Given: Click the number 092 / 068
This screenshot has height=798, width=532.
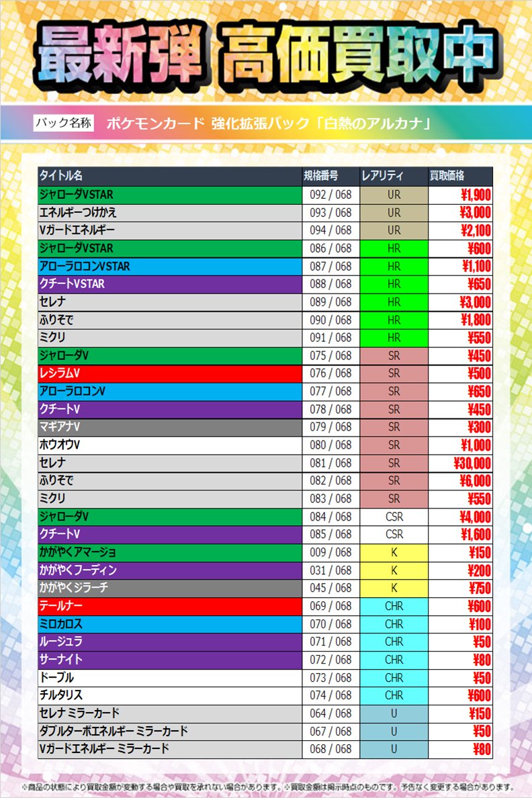Looking at the screenshot, I should [330, 195].
